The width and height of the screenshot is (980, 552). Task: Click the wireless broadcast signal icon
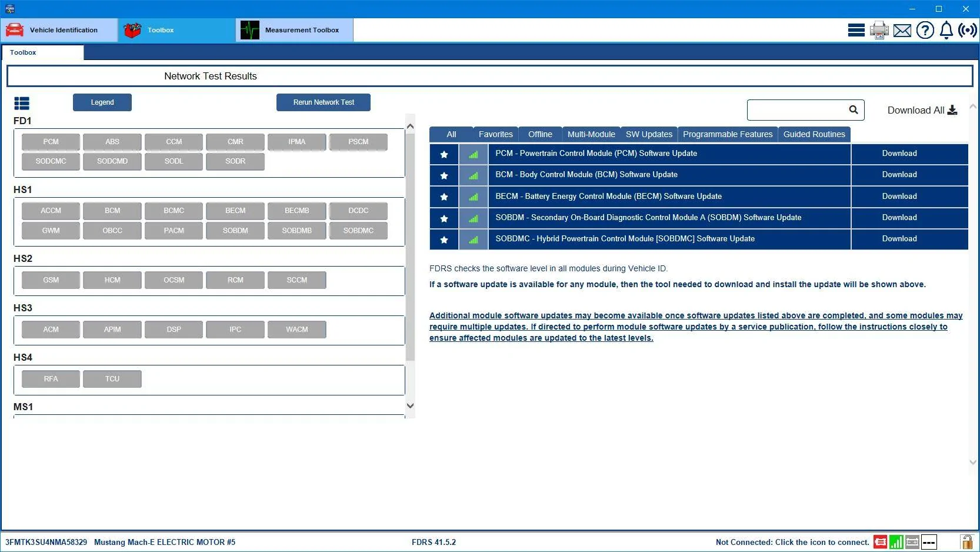tap(968, 30)
